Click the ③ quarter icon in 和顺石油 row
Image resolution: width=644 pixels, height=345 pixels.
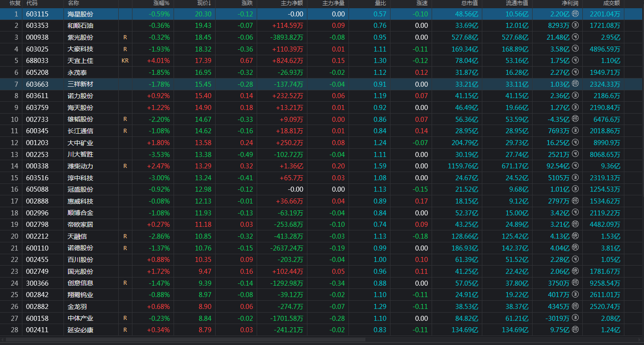pyautogui.click(x=575, y=26)
